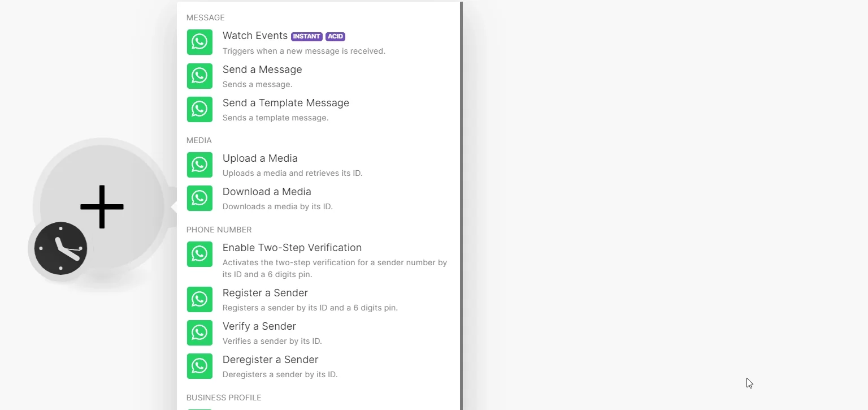Click the module list vertical scrollbar
The width and height of the screenshot is (868, 410).
pos(461,205)
